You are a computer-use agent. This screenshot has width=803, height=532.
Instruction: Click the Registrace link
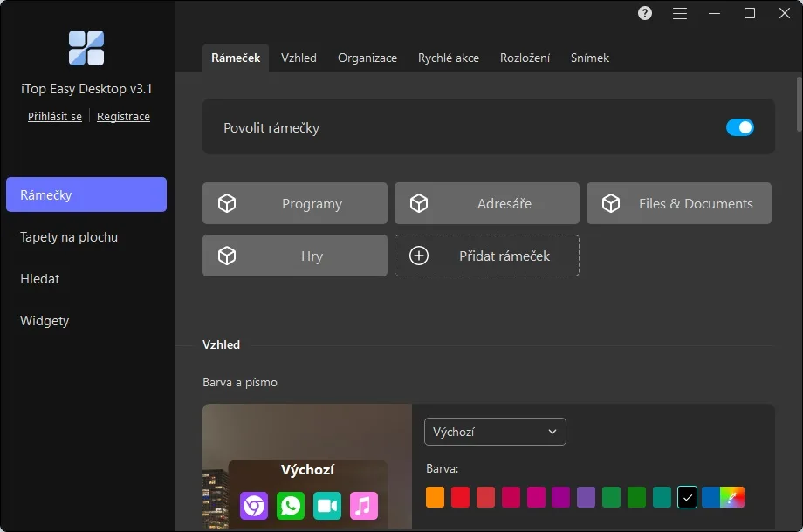click(123, 117)
